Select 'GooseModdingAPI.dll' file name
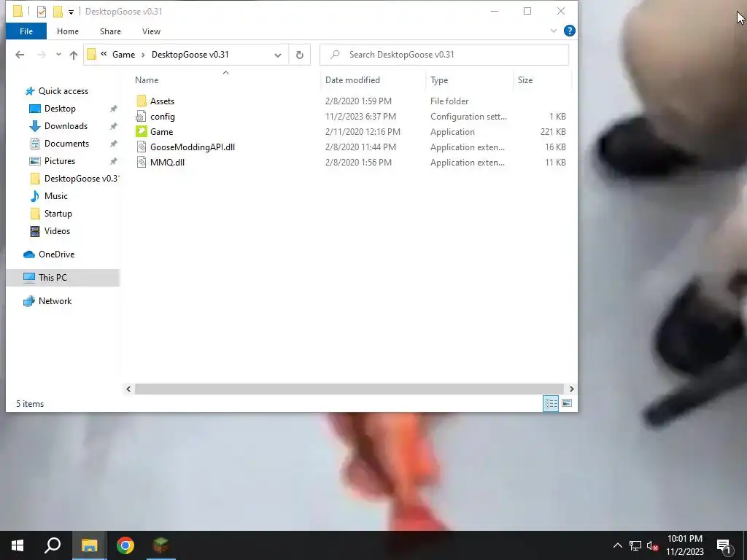 point(193,147)
